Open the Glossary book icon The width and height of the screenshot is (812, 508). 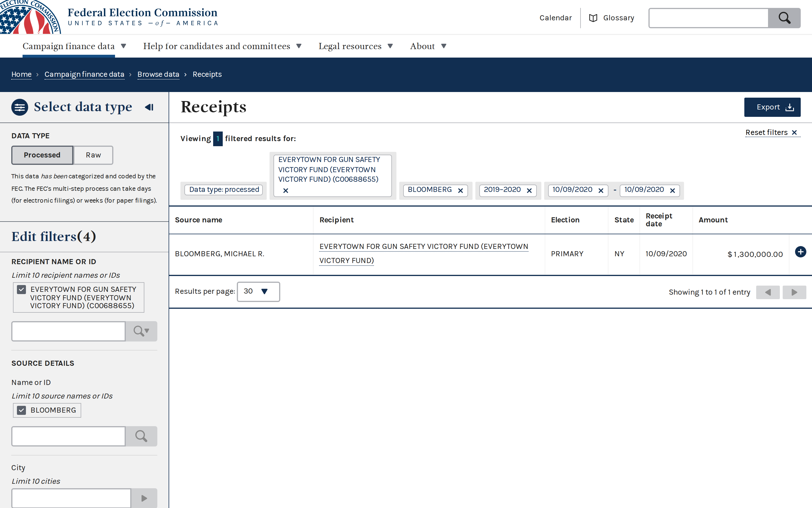pos(593,18)
